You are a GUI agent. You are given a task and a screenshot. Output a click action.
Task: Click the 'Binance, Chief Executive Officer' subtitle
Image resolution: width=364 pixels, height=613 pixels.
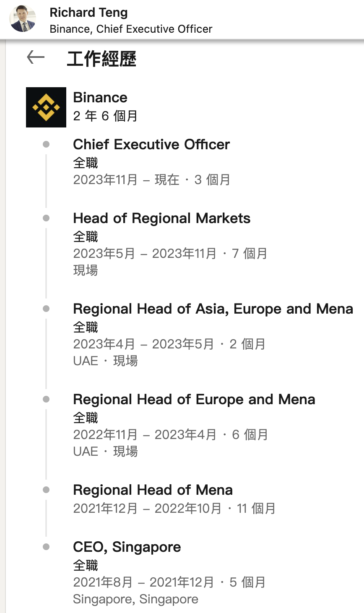pos(131,29)
